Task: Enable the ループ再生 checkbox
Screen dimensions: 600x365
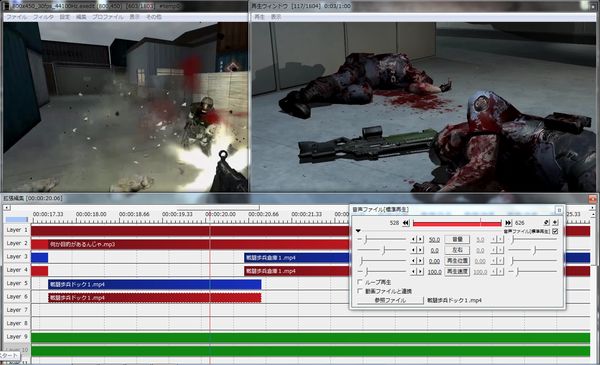Action: point(360,282)
